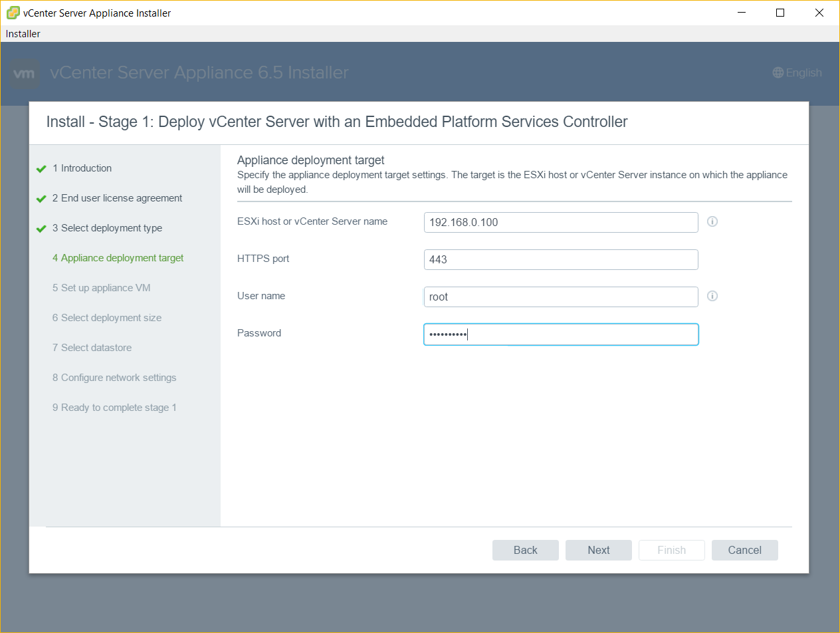This screenshot has height=633, width=840.
Task: Click the VMware vm logo
Action: click(25, 74)
